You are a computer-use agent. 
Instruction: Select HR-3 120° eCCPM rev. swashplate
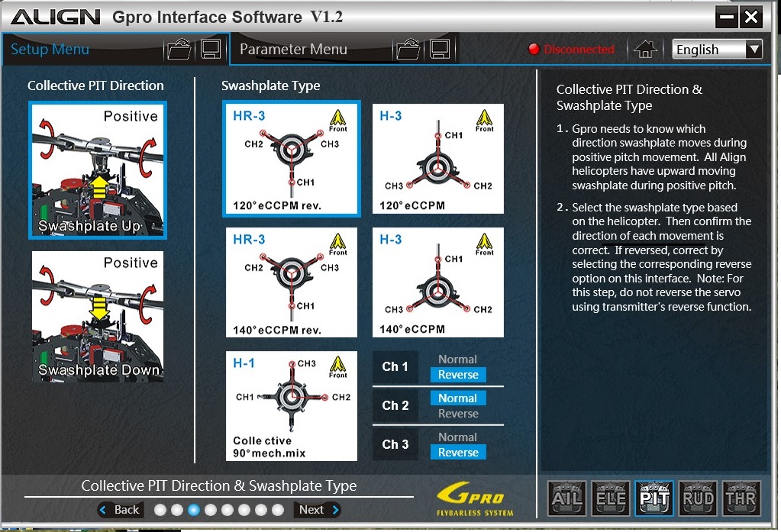pos(292,159)
